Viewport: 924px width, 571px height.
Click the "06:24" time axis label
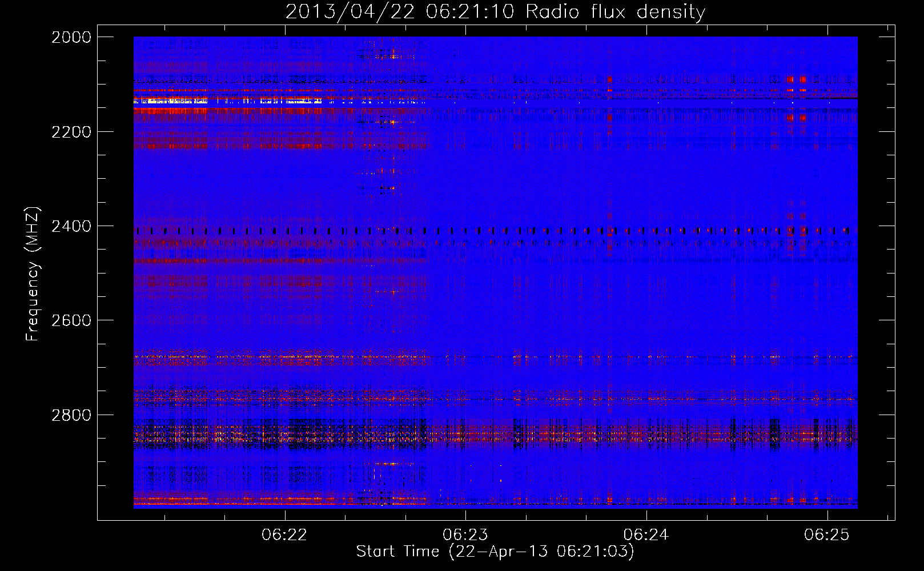point(646,535)
